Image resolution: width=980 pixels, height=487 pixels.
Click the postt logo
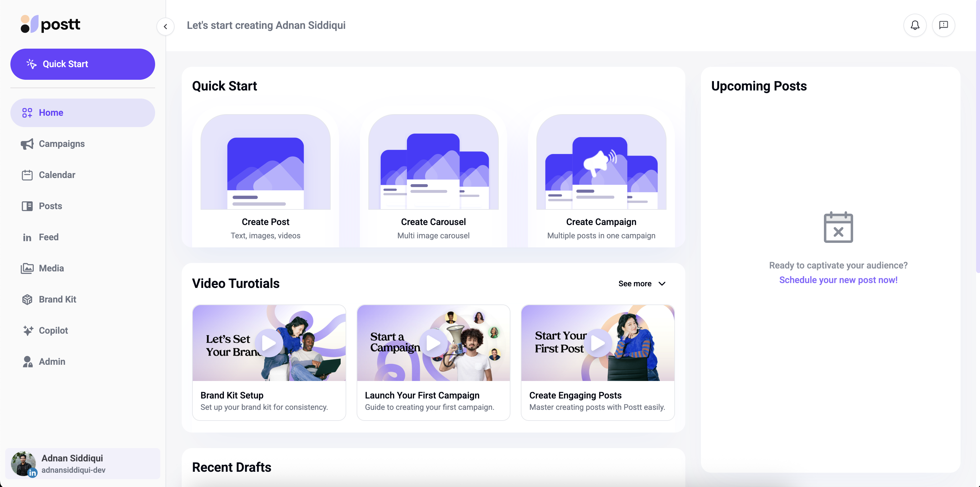click(50, 24)
